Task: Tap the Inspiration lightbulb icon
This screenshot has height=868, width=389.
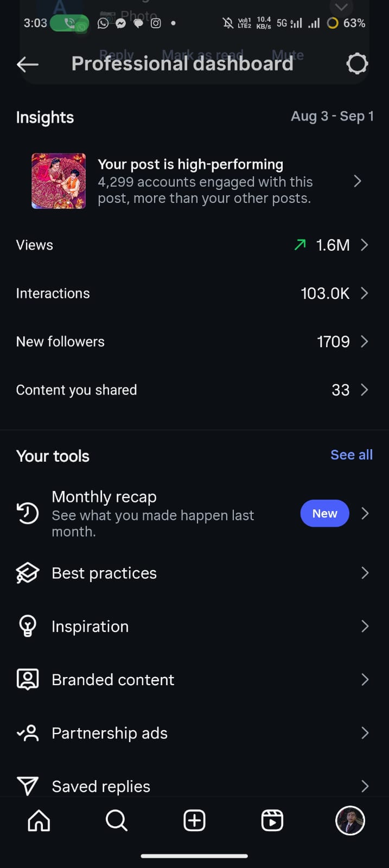Action: click(28, 626)
